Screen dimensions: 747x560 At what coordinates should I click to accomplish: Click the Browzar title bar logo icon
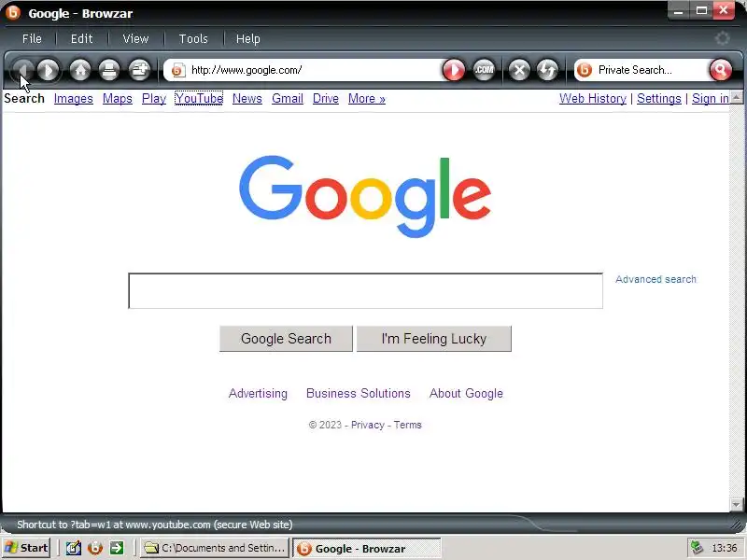[13, 12]
